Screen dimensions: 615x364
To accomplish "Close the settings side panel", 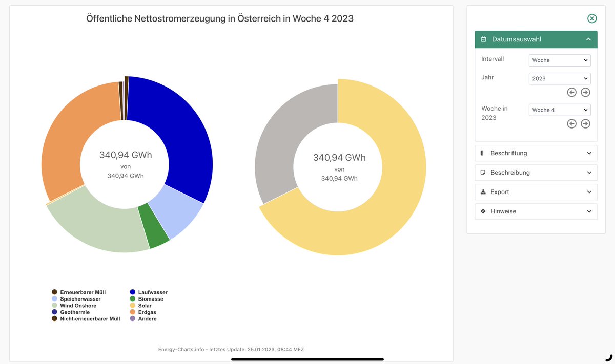I will [x=592, y=18].
